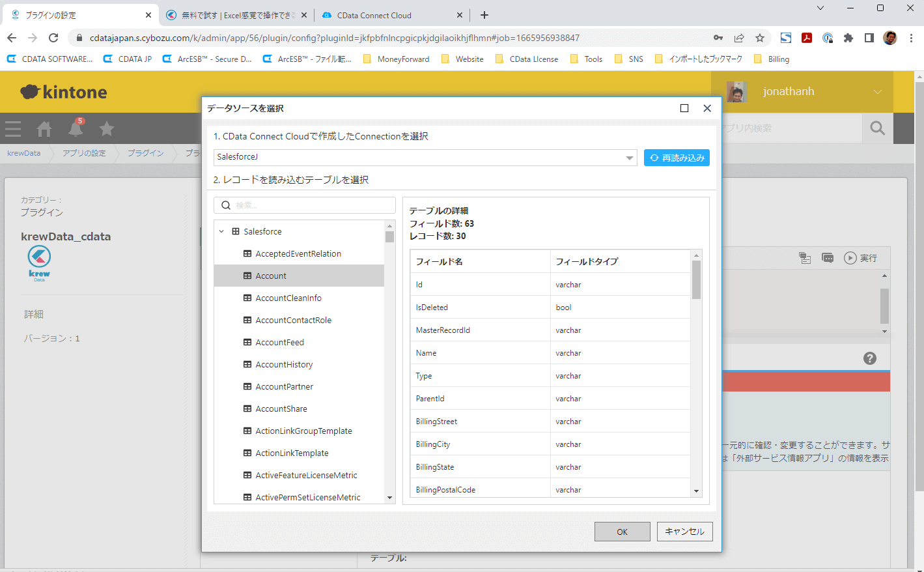
Task: Click the favorites star icon
Action: pos(107,129)
